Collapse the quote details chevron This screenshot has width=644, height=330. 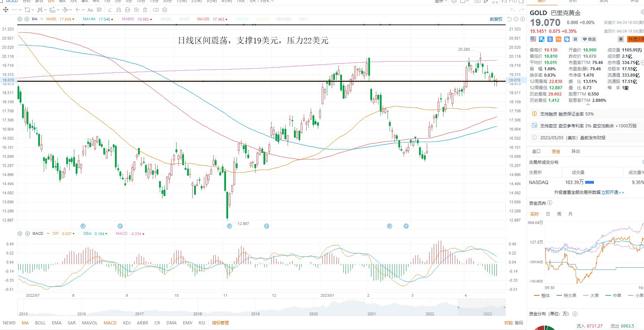[588, 105]
